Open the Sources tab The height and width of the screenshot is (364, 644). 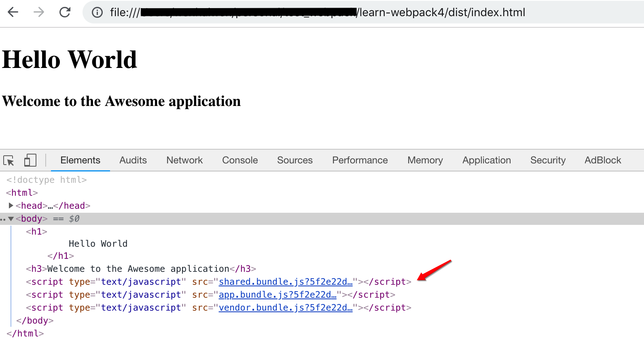coord(295,160)
